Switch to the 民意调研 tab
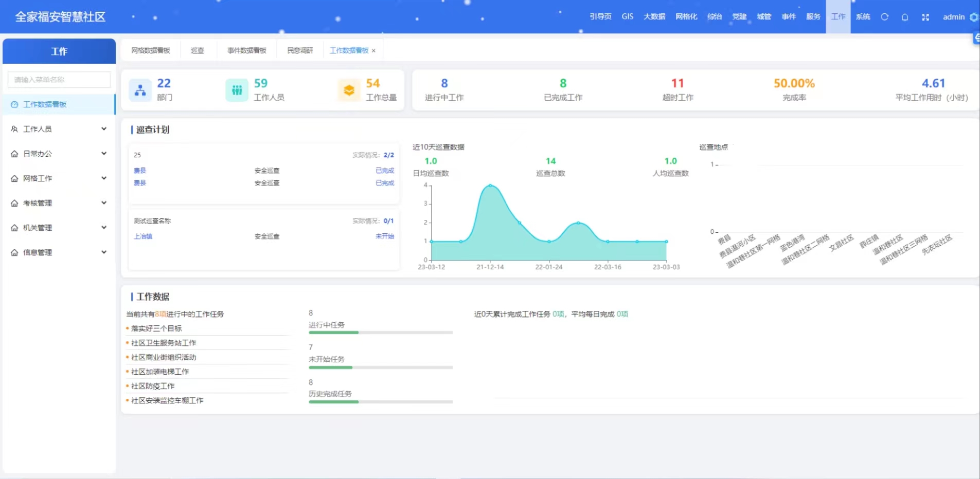This screenshot has height=479, width=980. (300, 50)
